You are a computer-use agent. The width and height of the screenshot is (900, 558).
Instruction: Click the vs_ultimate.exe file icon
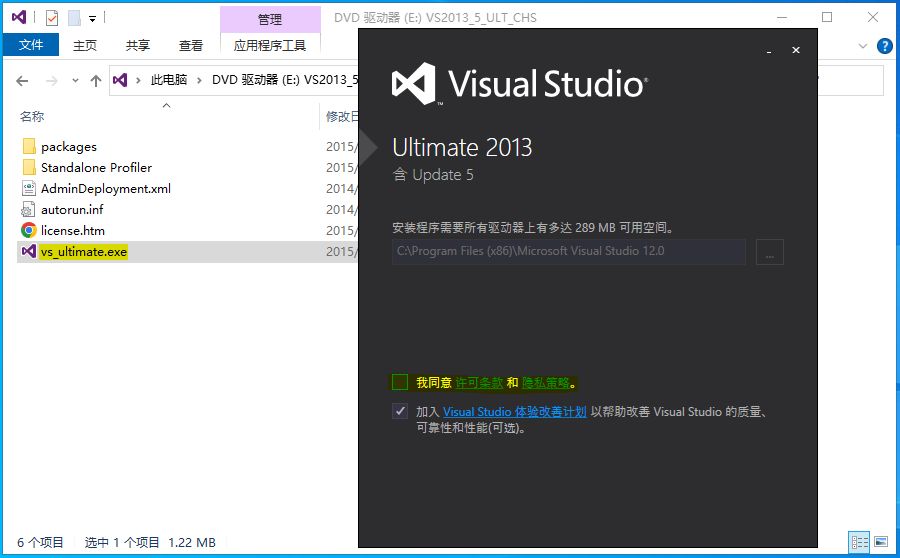pyautogui.click(x=29, y=252)
